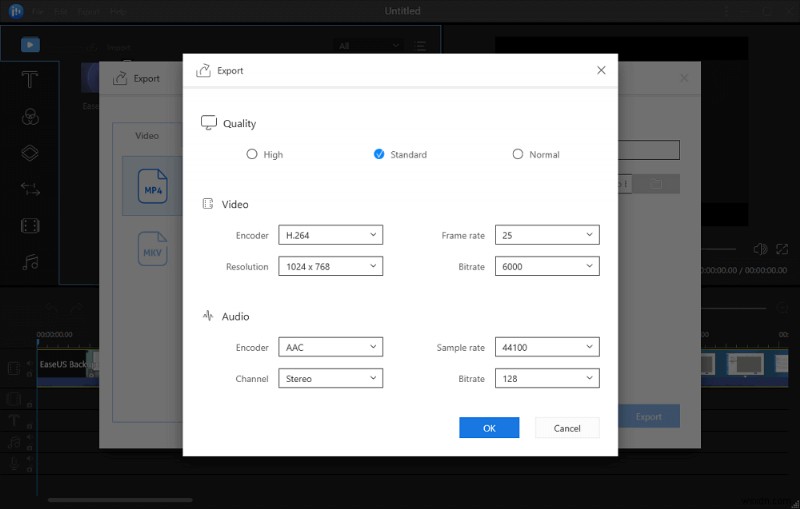Click the music track icon on timeline
Screen dimensions: 800x509
point(14,442)
